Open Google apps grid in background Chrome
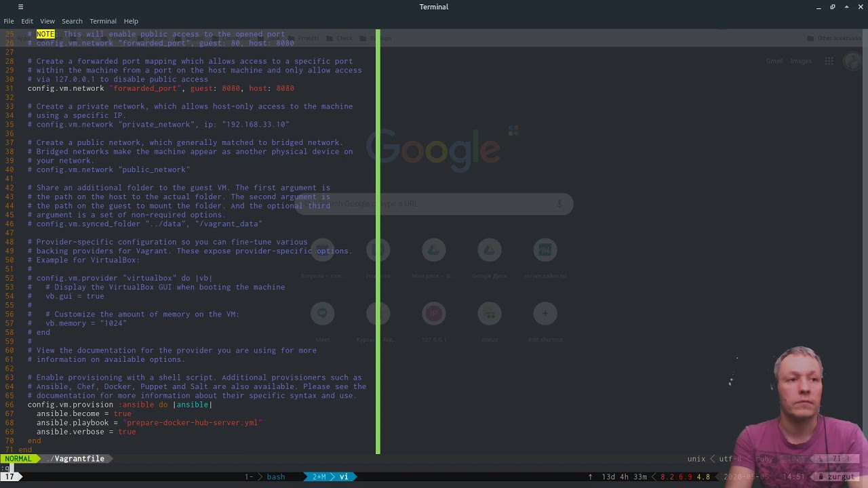This screenshot has width=868, height=488. 829,61
